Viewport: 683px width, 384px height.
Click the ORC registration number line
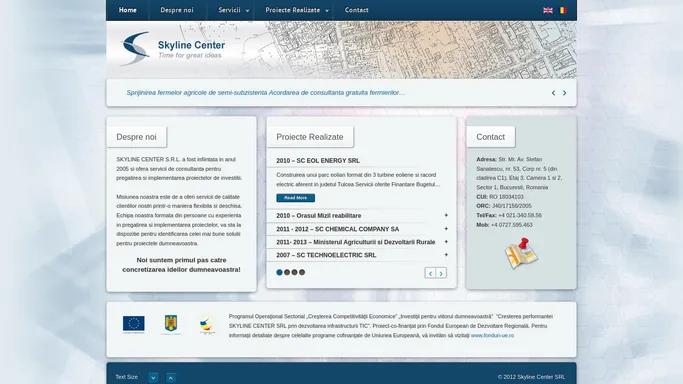(x=504, y=206)
